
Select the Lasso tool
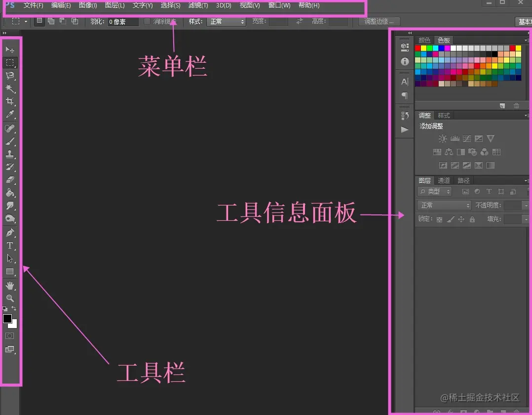click(10, 76)
